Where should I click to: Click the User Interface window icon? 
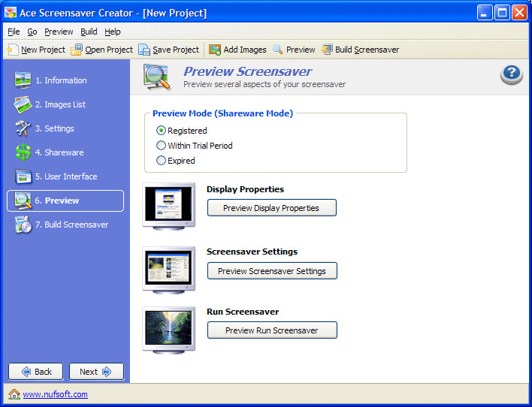[23, 176]
